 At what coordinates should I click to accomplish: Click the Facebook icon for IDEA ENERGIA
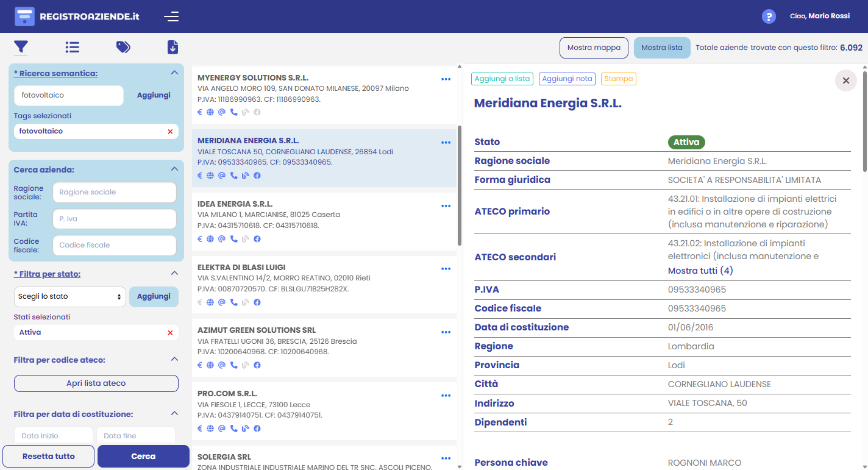click(257, 239)
